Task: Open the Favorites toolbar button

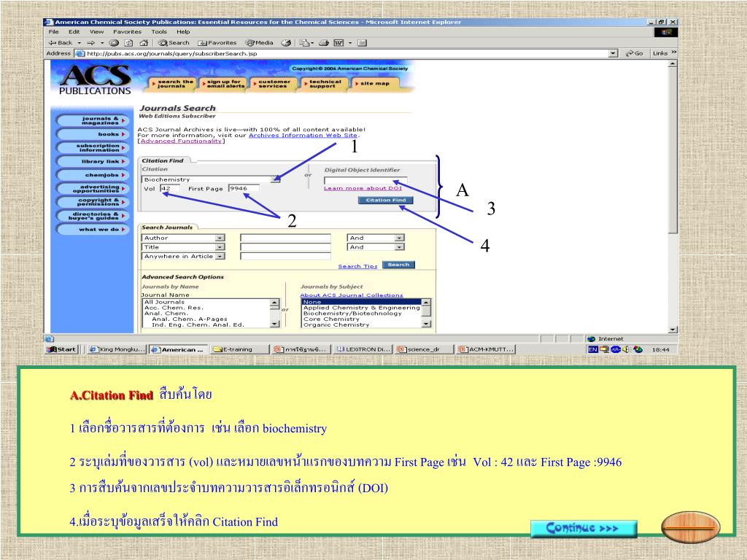Action: [217, 43]
